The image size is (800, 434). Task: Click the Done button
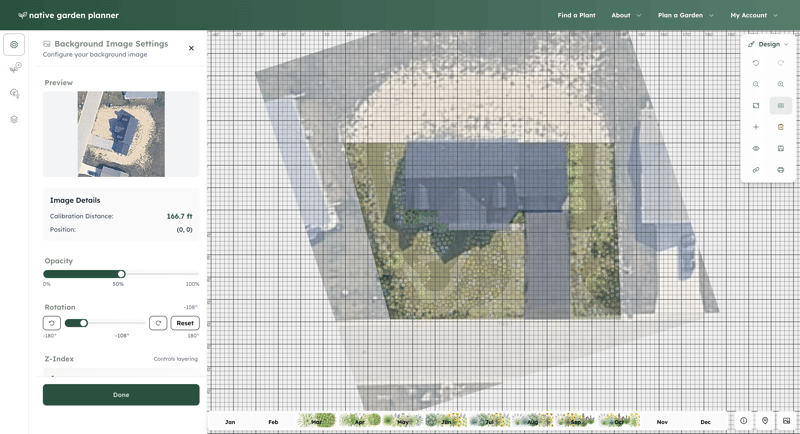pos(121,395)
